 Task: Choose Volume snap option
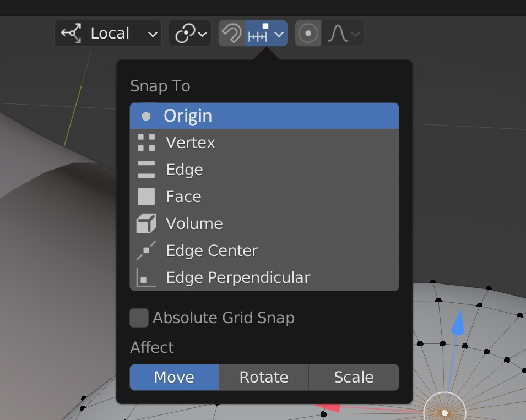click(264, 223)
